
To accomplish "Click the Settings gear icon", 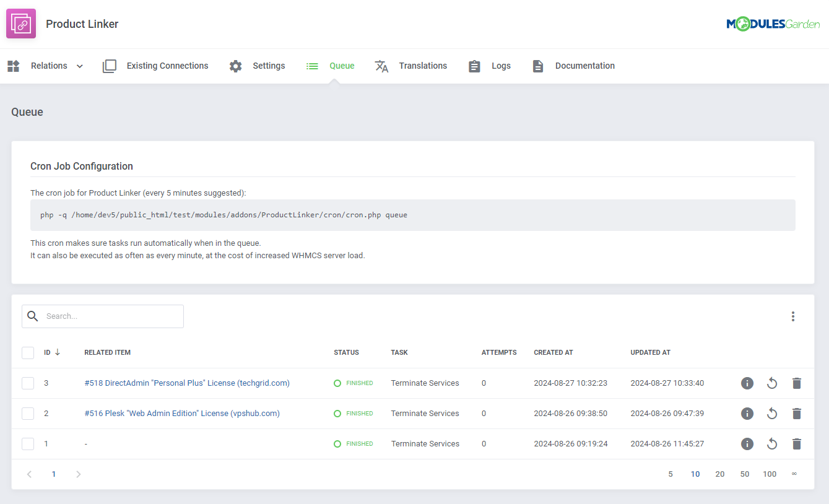I will point(236,66).
